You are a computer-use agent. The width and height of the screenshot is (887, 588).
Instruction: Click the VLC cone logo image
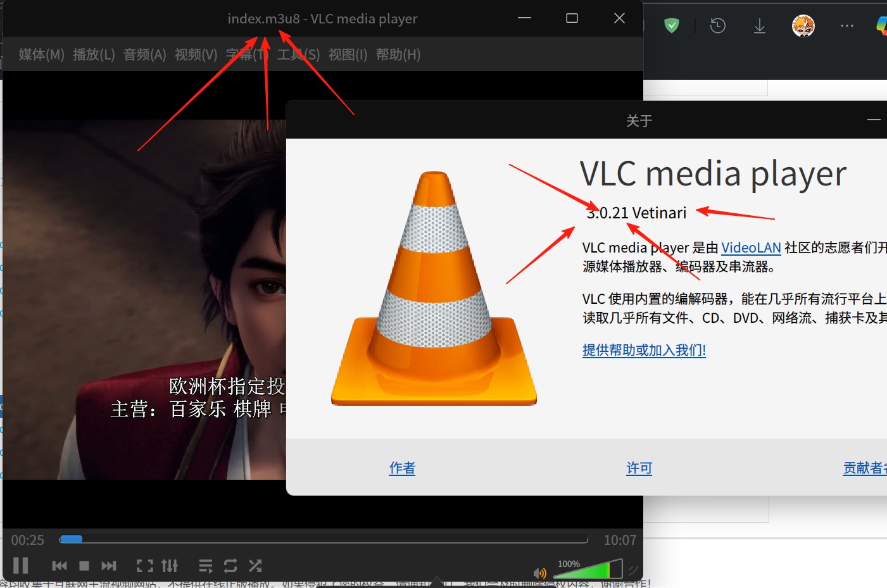434,288
